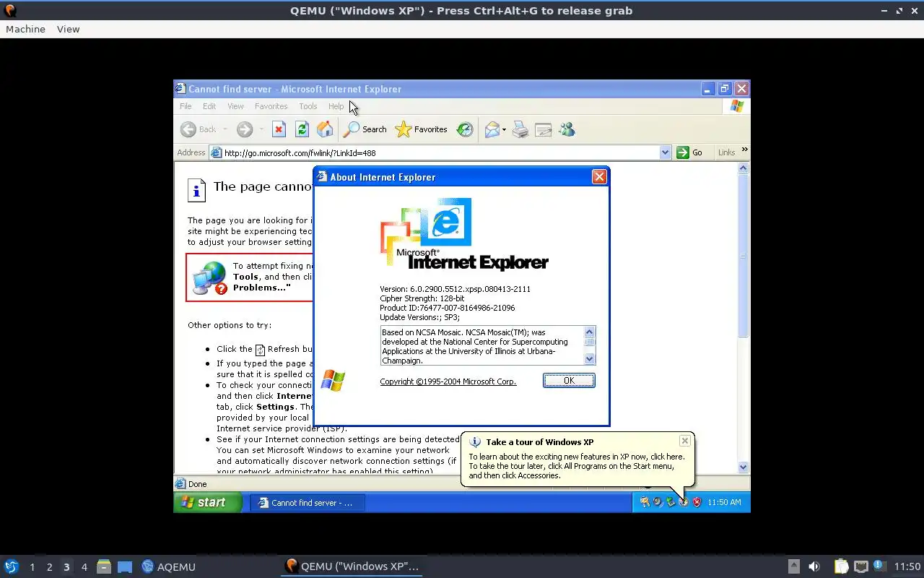Click Cannot find server taskbar button
The height and width of the screenshot is (578, 924).
click(x=307, y=503)
